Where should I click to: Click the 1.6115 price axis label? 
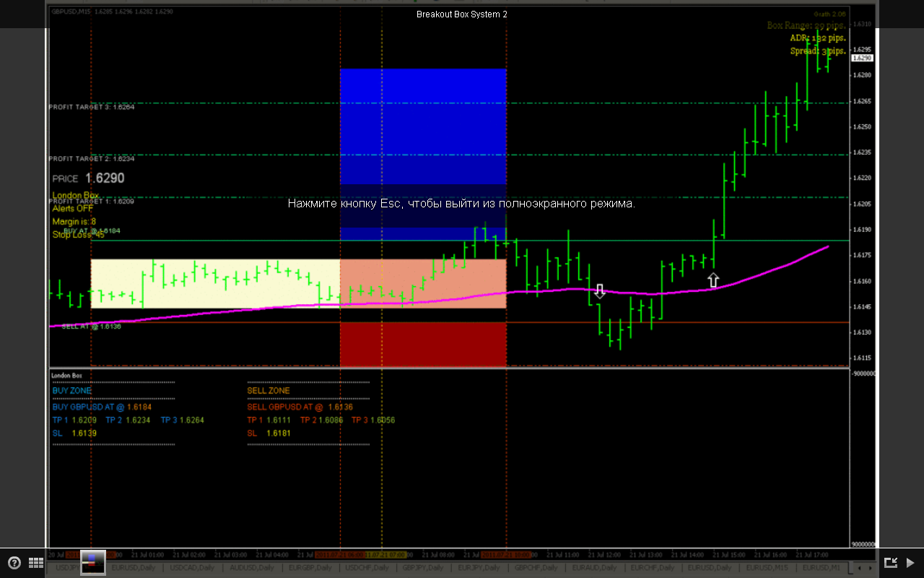[x=862, y=358]
